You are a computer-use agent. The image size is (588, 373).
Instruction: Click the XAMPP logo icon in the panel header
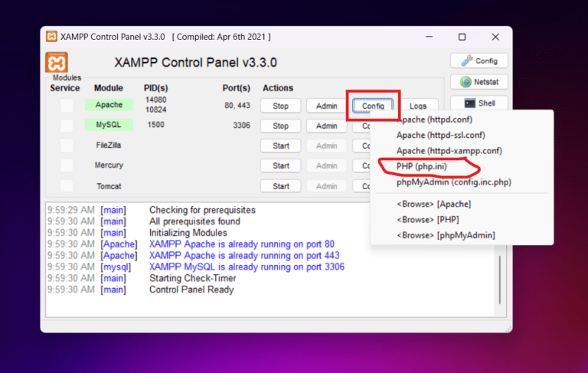pyautogui.click(x=57, y=63)
